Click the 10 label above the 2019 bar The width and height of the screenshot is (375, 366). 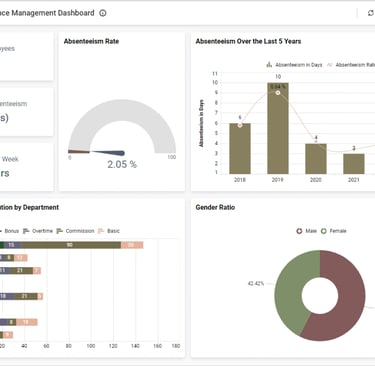pyautogui.click(x=278, y=77)
